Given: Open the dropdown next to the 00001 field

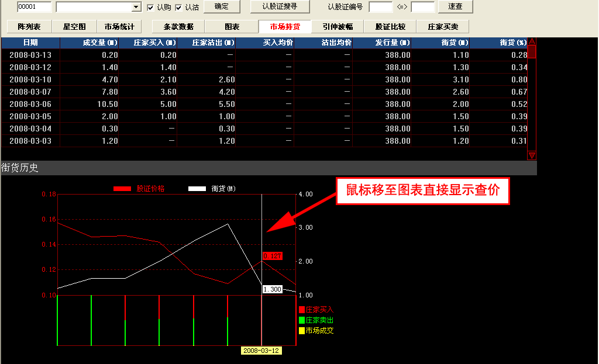Looking at the screenshot, I should [x=136, y=7].
